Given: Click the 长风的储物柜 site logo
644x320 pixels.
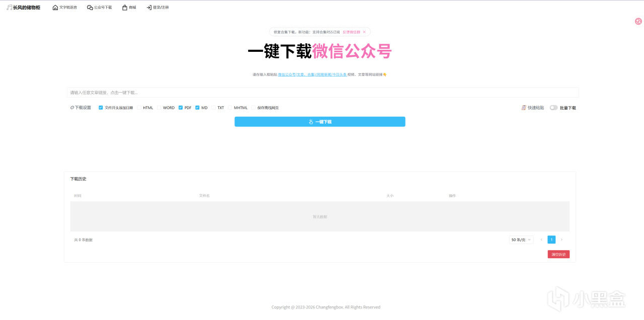Looking at the screenshot, I should point(23,8).
